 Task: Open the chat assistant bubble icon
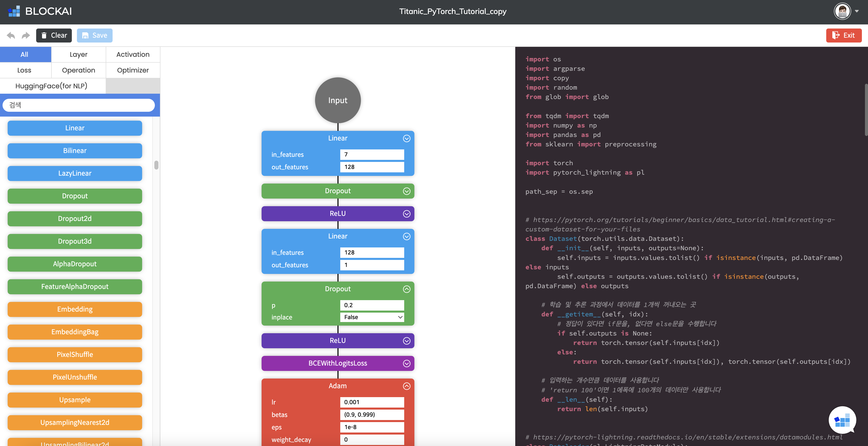click(x=842, y=420)
